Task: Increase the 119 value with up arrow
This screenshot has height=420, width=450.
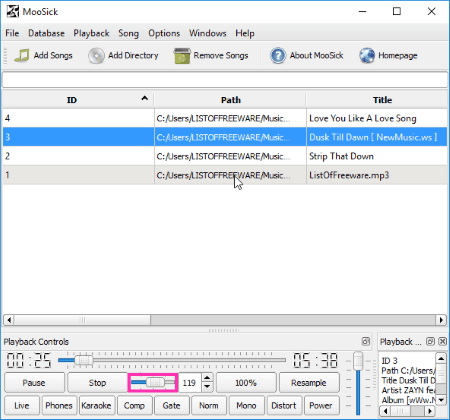Action: [x=207, y=378]
